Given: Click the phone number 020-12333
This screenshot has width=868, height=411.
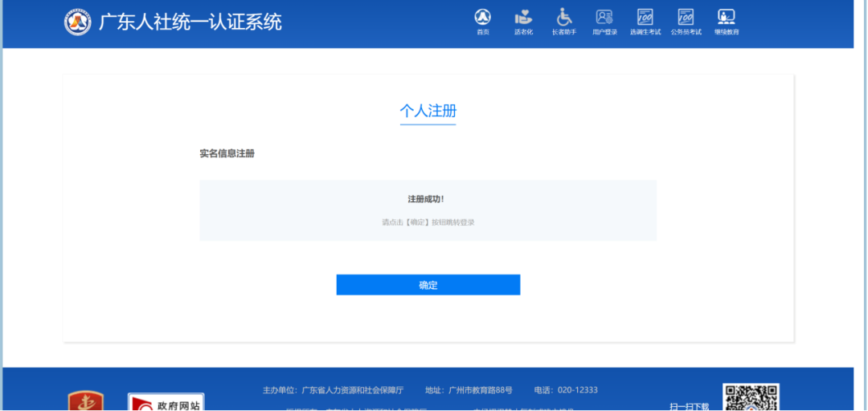Looking at the screenshot, I should [x=566, y=390].
